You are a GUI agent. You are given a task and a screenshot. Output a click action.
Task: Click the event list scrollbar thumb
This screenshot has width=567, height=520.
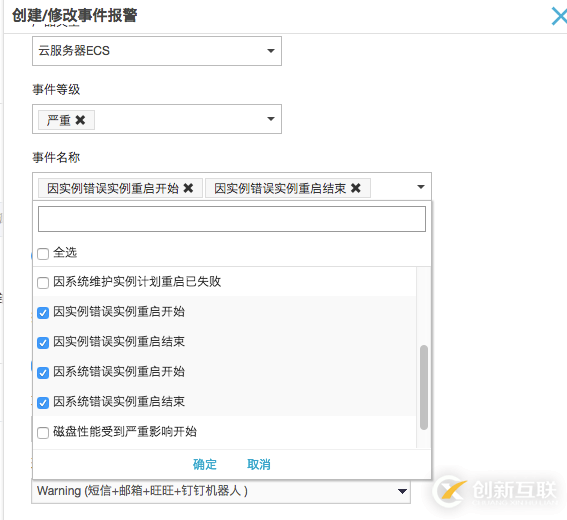pos(424,387)
